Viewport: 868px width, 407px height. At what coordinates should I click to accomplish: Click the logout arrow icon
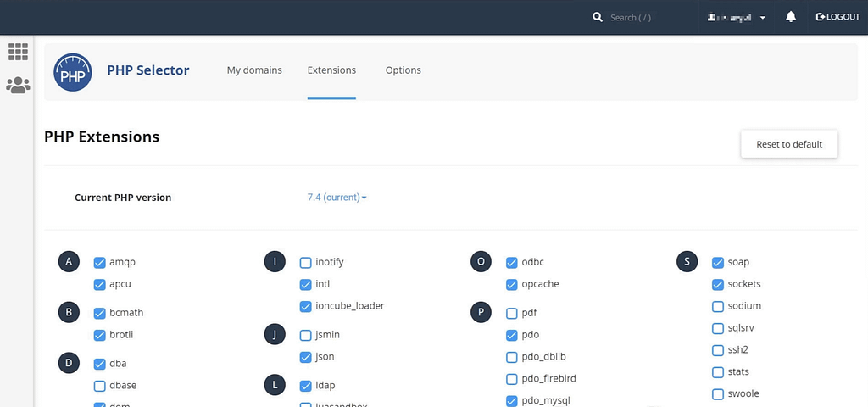pos(820,17)
